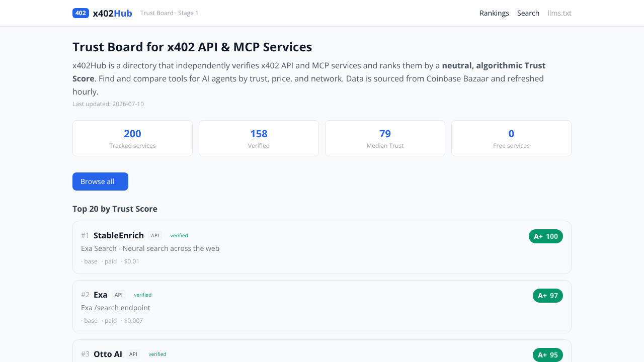Click the 'Last updated: 2026-07-10' text
This screenshot has width=644, height=362.
pyautogui.click(x=108, y=104)
